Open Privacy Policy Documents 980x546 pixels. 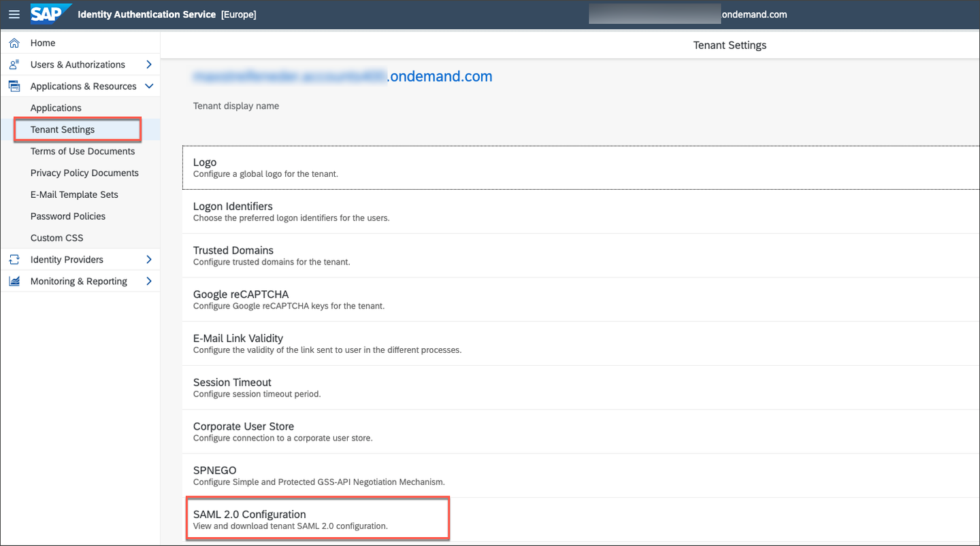(x=80, y=173)
